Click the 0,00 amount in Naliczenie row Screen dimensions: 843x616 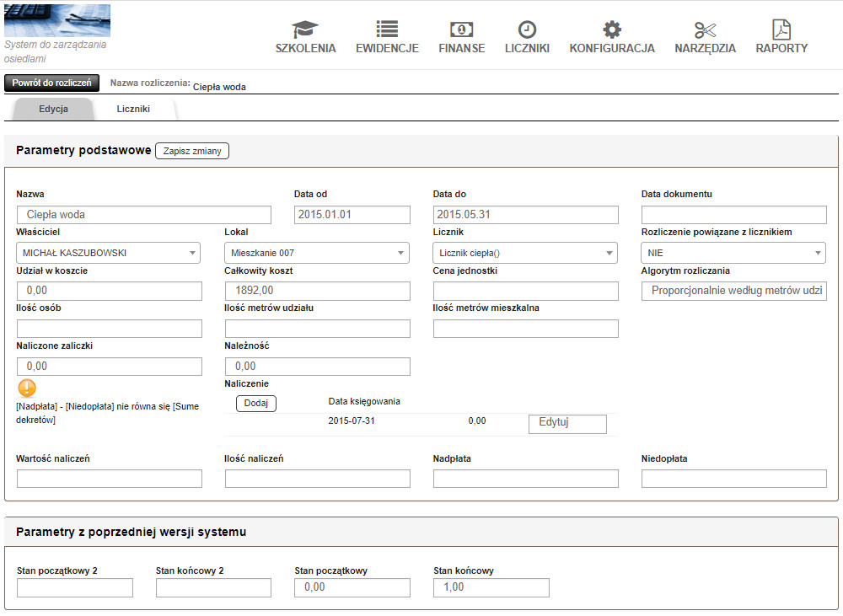click(477, 420)
